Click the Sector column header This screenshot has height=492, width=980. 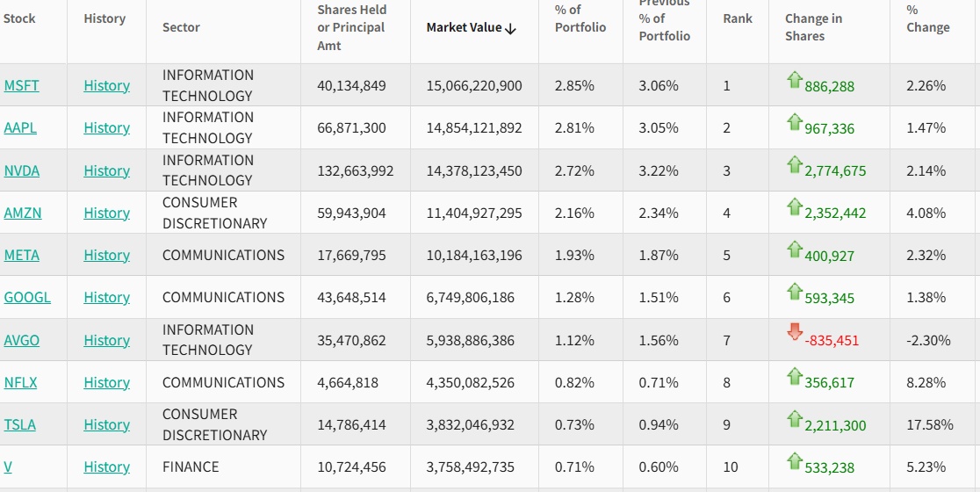(x=181, y=27)
